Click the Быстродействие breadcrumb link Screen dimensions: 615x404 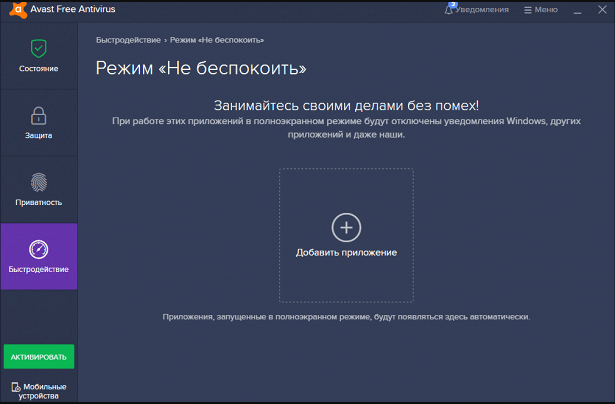pyautogui.click(x=127, y=40)
